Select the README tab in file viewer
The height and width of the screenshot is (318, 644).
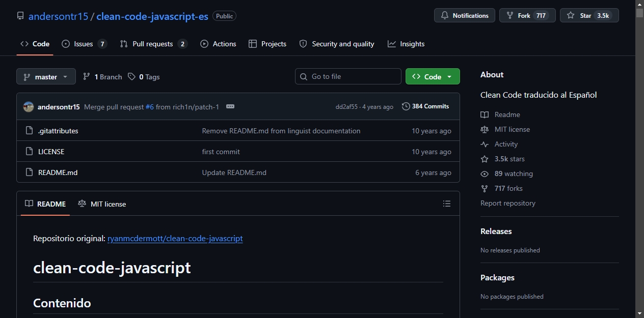45,204
